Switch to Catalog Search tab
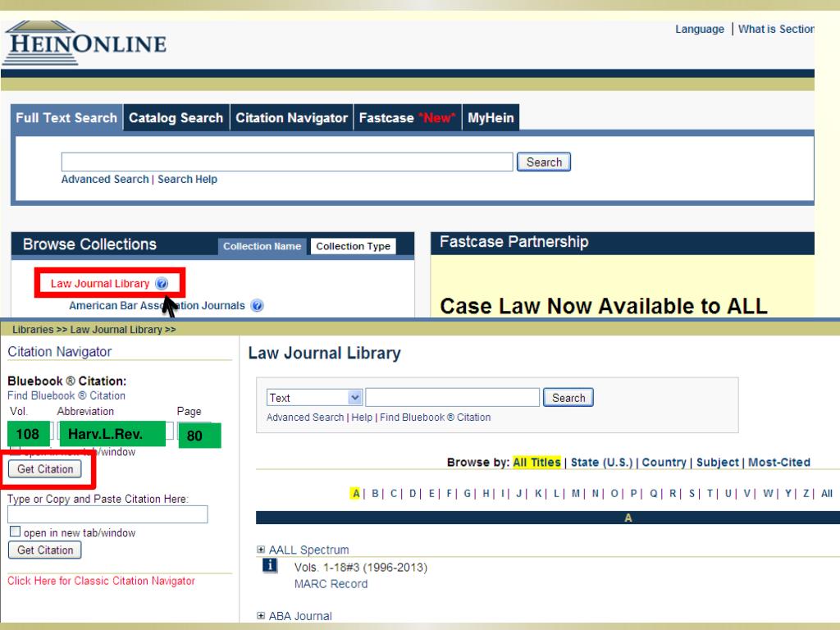 176,118
